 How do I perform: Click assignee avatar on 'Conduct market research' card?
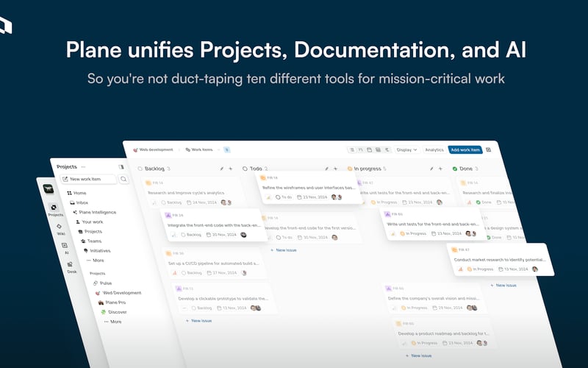point(535,269)
